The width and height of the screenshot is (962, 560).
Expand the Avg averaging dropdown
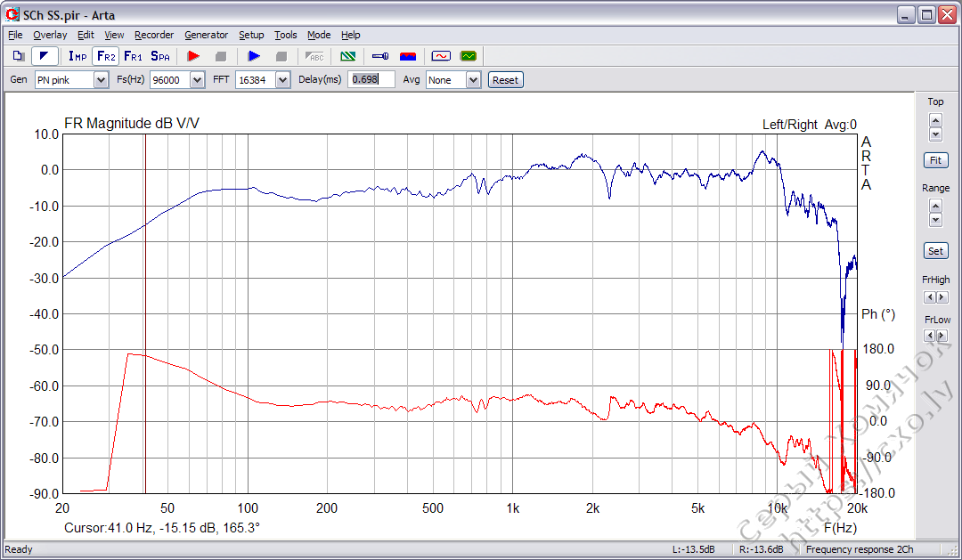(x=473, y=80)
